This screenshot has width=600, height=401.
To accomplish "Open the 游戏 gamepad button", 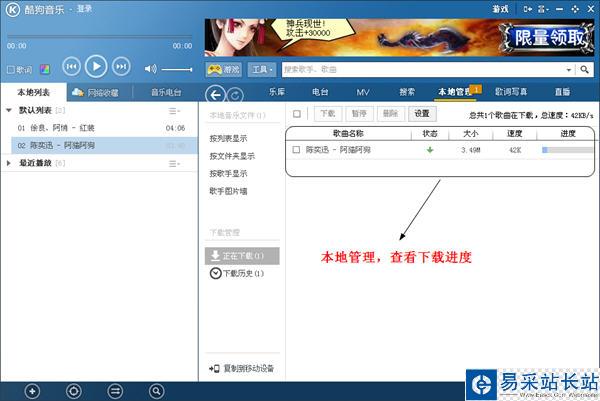I will click(224, 70).
